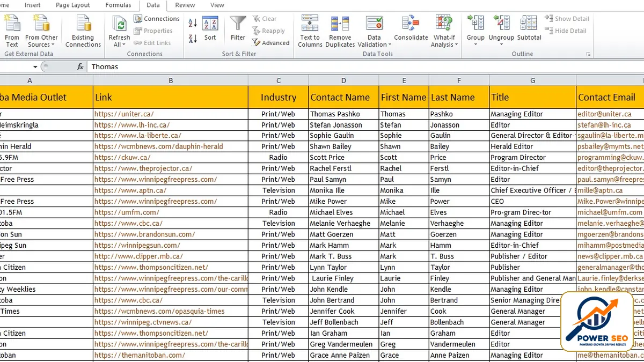Select Last Name cell Vandermeulen
Viewport: 644px width, 362px height.
coord(459,344)
